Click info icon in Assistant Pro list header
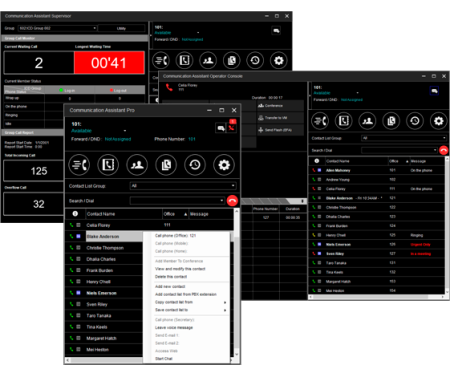The image size is (450, 365). pos(75,214)
